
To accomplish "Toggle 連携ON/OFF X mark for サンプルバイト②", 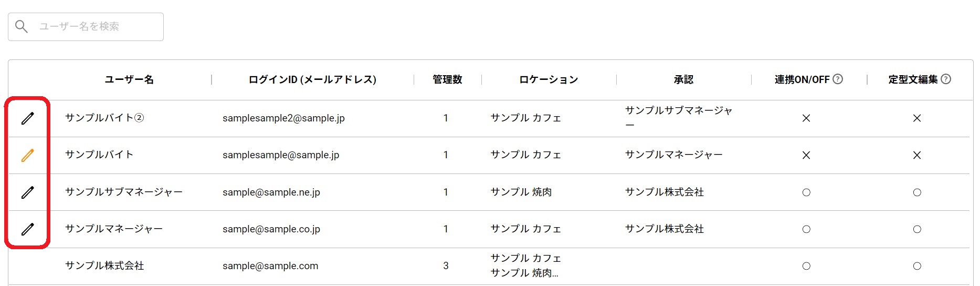I will 806,118.
